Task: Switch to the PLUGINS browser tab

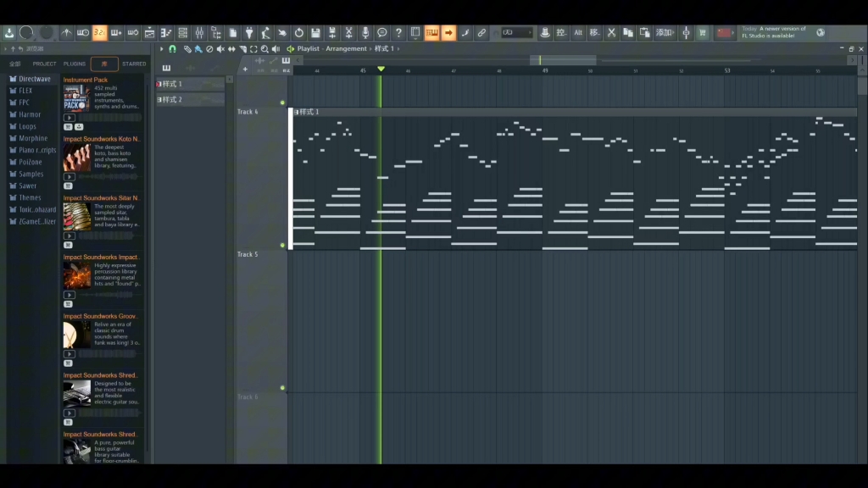Action: click(x=75, y=64)
